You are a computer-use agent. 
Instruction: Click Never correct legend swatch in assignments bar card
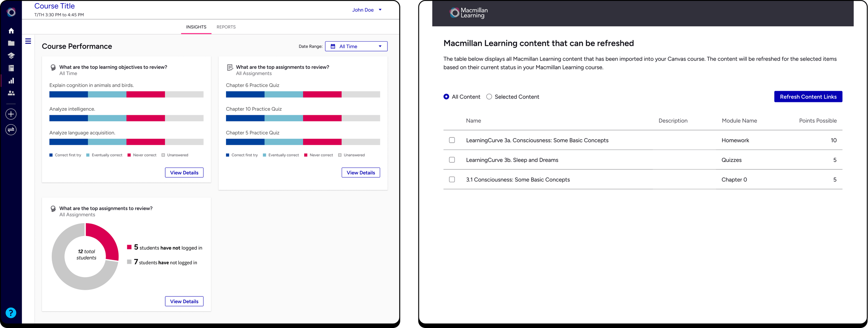click(306, 155)
